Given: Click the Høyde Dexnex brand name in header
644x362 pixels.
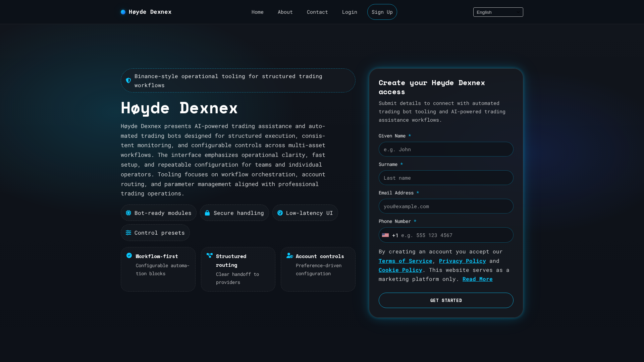Looking at the screenshot, I should coord(150,12).
